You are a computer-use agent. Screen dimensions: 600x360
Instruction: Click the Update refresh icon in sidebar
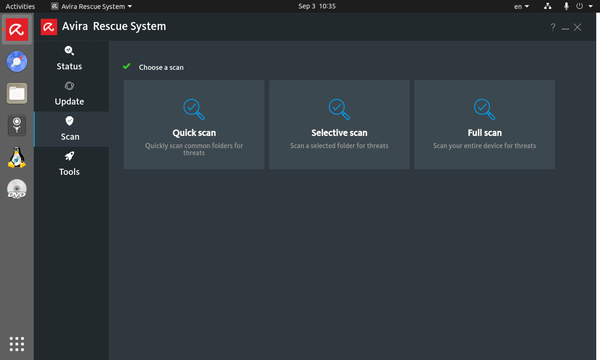coord(69,86)
